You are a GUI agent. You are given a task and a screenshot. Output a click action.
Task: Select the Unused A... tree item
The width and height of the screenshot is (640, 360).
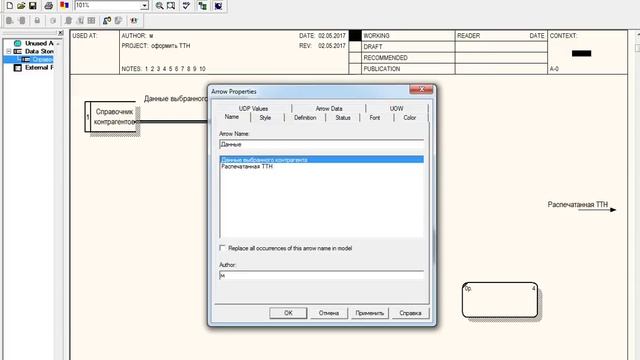click(x=39, y=43)
